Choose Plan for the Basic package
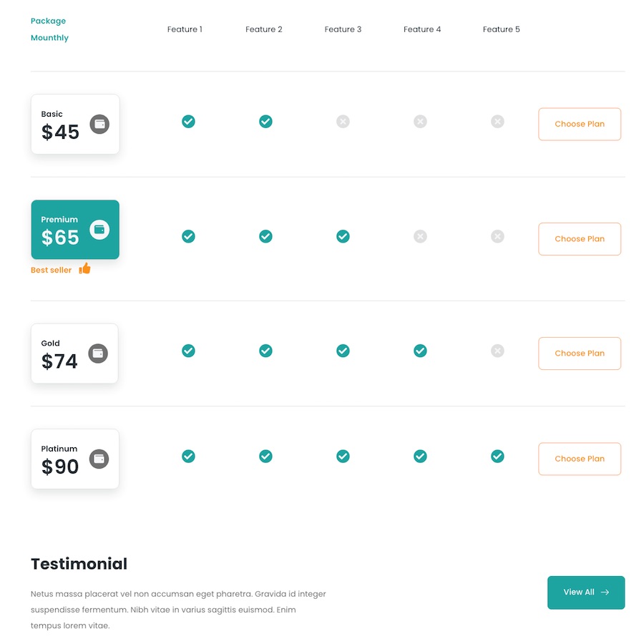 point(580,124)
